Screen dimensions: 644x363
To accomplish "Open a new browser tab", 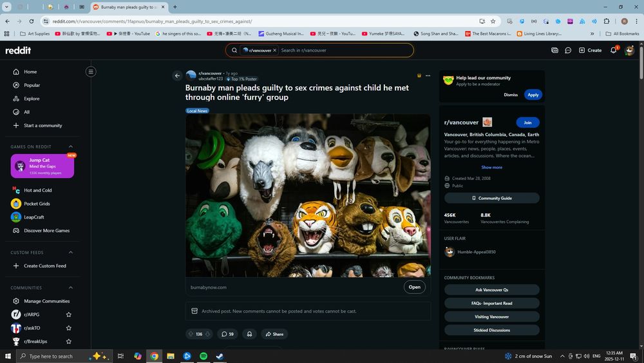I will coord(175,7).
